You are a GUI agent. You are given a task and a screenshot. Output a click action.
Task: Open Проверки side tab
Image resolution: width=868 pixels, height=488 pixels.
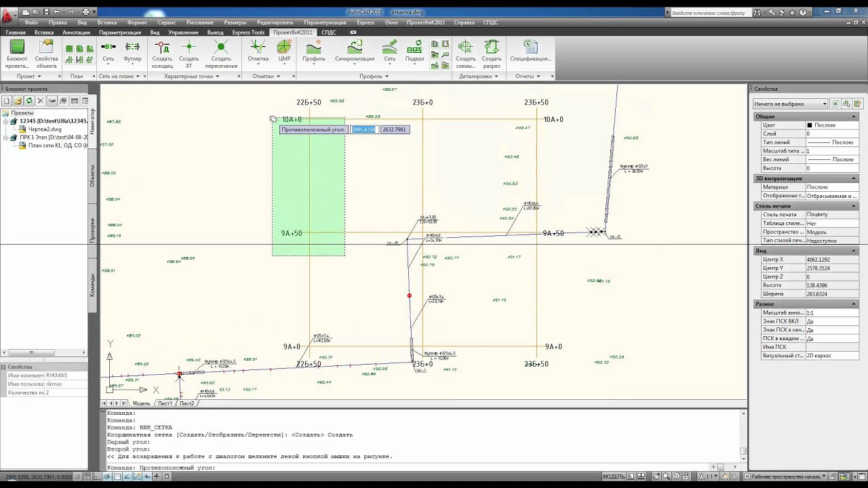pyautogui.click(x=93, y=230)
